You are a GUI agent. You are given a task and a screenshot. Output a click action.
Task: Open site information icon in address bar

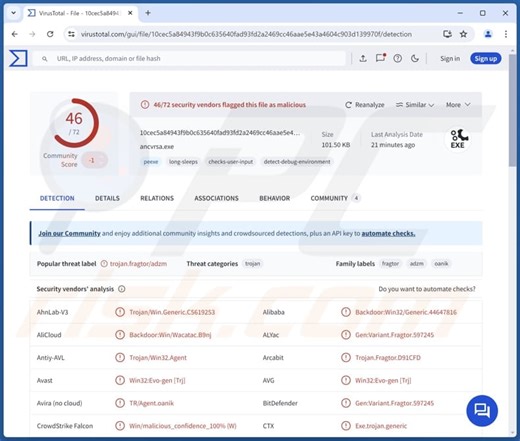click(71, 34)
